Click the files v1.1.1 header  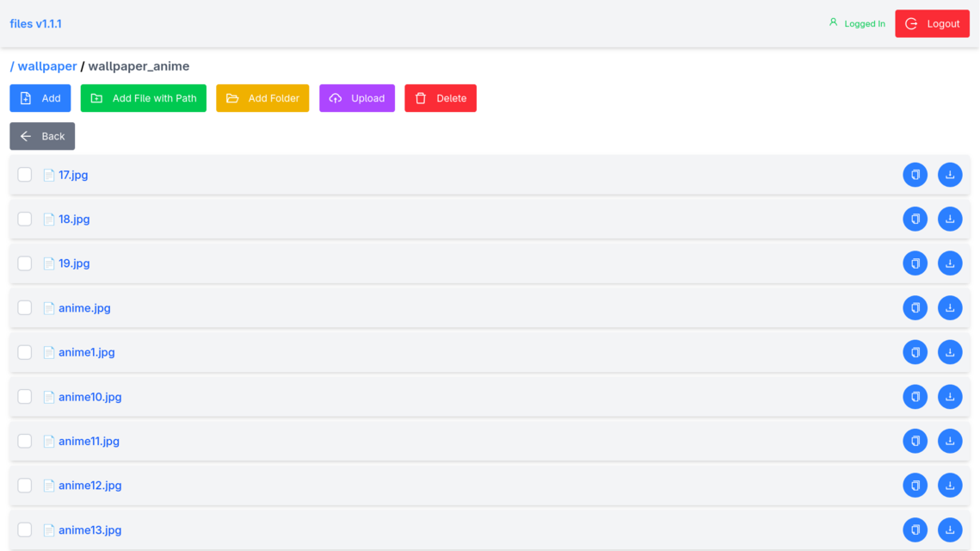tap(35, 23)
